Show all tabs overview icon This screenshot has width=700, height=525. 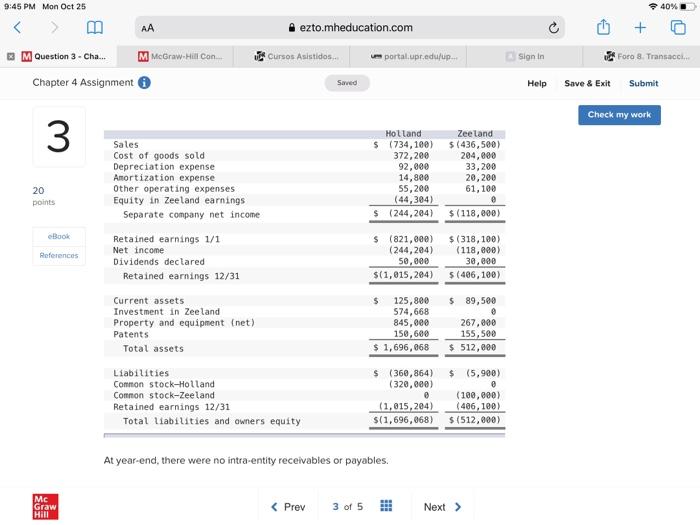click(x=678, y=28)
